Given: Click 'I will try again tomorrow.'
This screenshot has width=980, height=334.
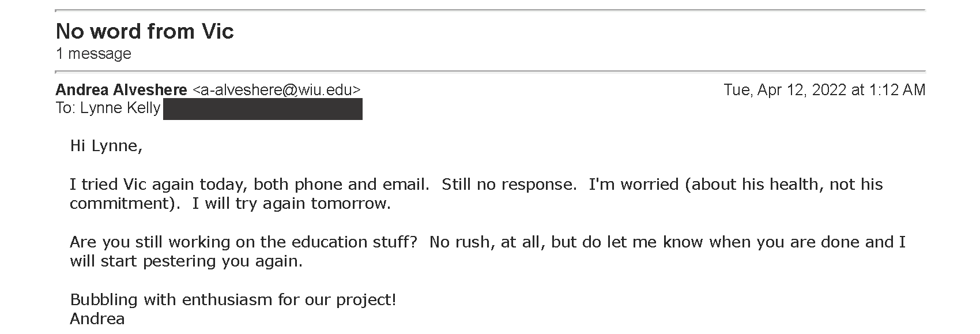Looking at the screenshot, I should [291, 204].
